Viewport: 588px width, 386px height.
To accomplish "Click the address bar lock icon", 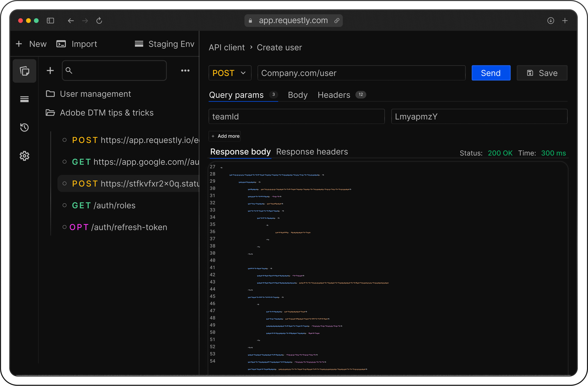I will coord(250,21).
